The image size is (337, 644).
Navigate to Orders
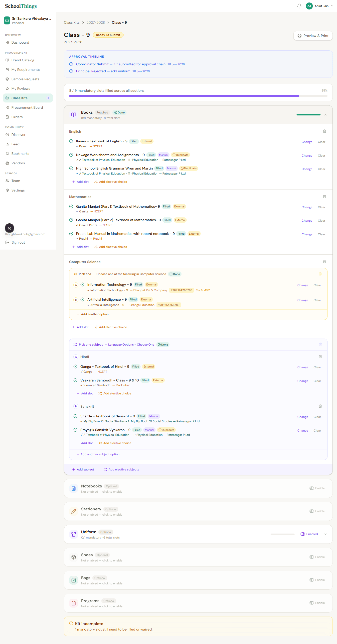28,117
